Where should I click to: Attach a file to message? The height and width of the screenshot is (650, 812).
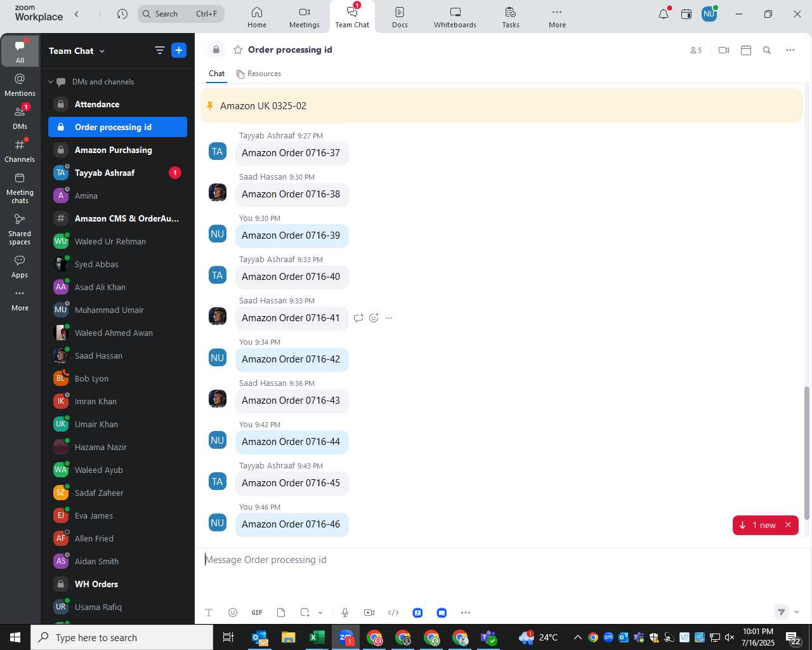(x=281, y=613)
